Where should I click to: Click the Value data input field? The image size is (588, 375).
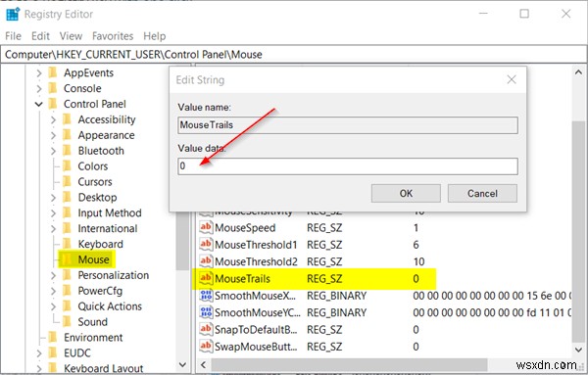point(348,165)
